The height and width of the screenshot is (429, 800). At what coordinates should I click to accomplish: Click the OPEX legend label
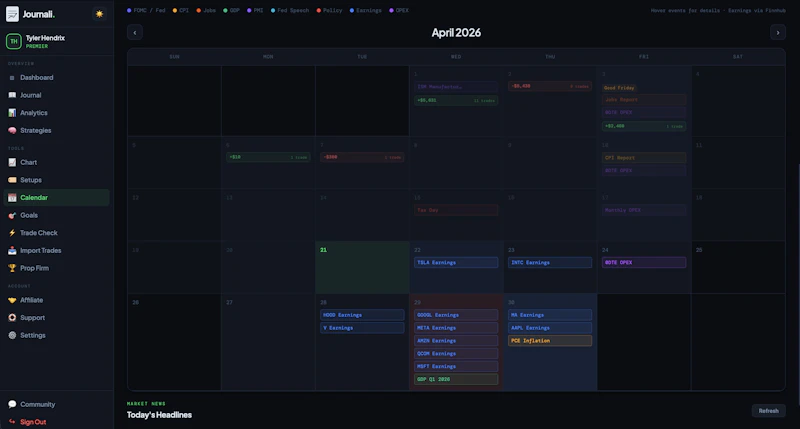[402, 10]
